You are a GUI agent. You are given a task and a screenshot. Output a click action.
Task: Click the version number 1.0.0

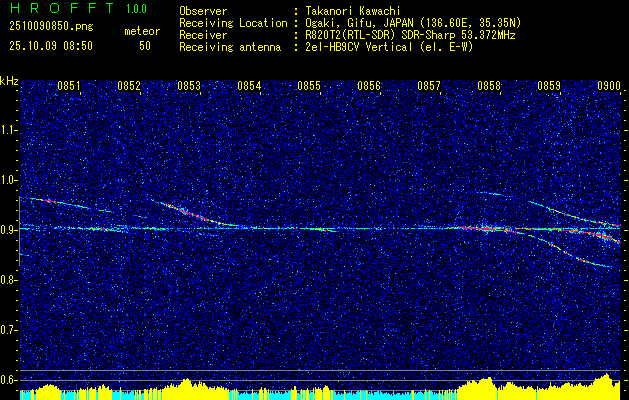136,8
